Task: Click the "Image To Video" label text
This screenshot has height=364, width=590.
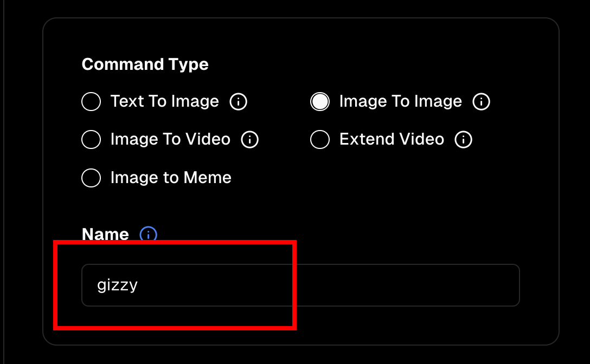Action: click(x=170, y=139)
